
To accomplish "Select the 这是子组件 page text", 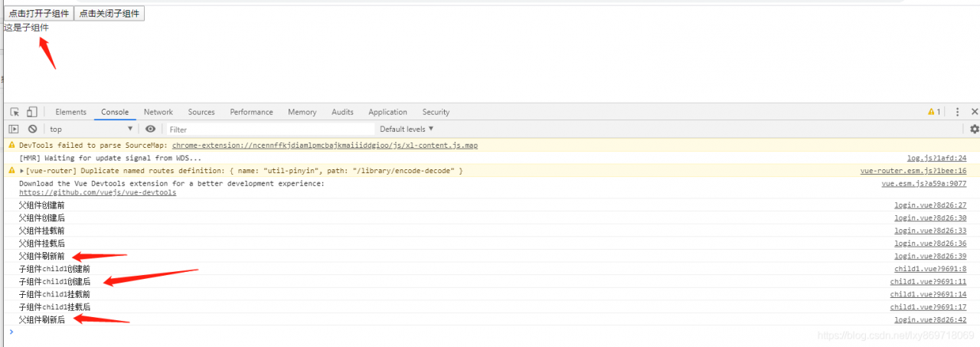I will 26,28.
